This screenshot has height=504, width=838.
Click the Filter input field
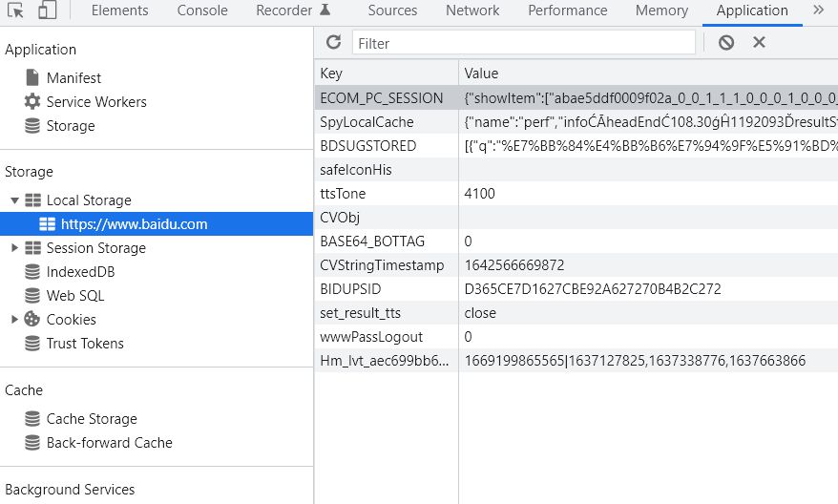coord(523,43)
